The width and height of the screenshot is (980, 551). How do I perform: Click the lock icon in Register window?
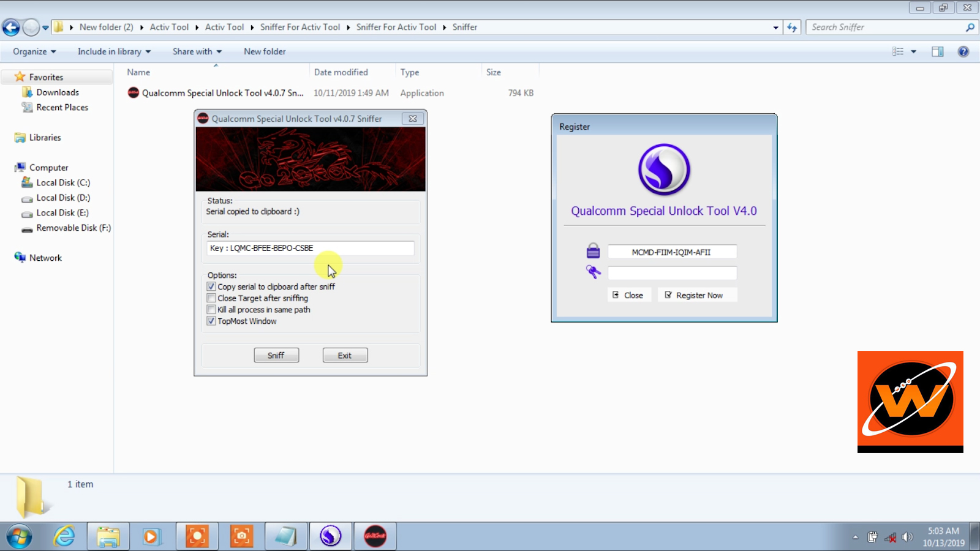click(x=593, y=251)
